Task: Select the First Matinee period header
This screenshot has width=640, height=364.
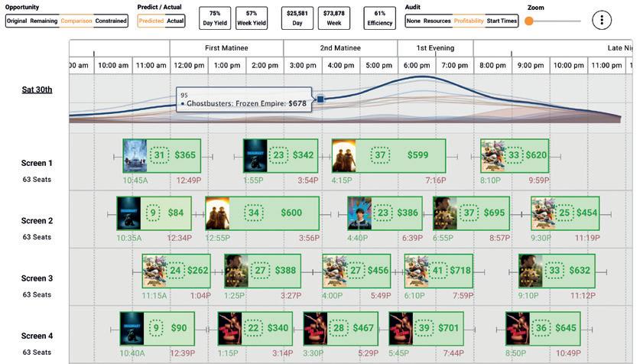Action: coord(226,48)
